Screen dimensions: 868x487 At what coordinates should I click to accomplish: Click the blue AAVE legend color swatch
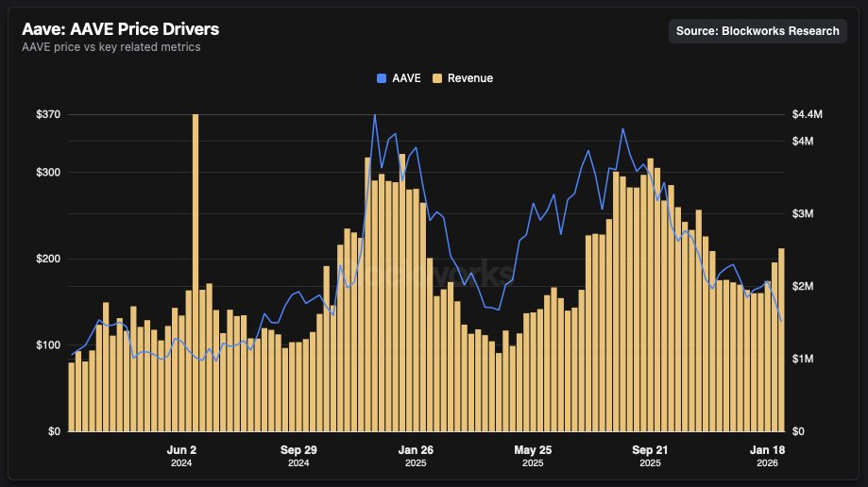(x=382, y=78)
